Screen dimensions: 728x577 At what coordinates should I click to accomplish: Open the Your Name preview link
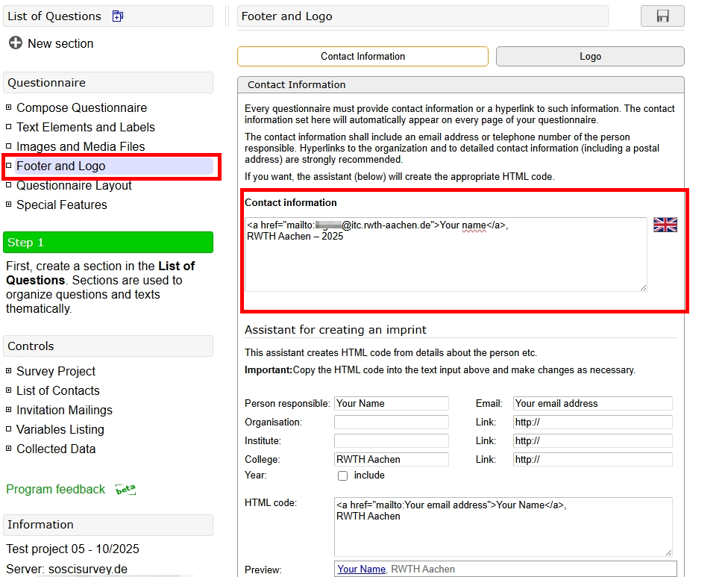[360, 569]
